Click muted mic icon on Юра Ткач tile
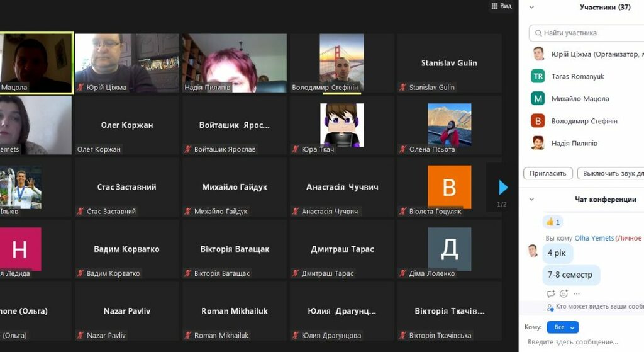 (296, 149)
